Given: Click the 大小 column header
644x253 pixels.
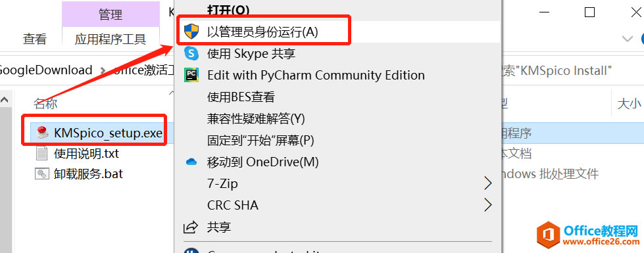Looking at the screenshot, I should click(x=629, y=104).
